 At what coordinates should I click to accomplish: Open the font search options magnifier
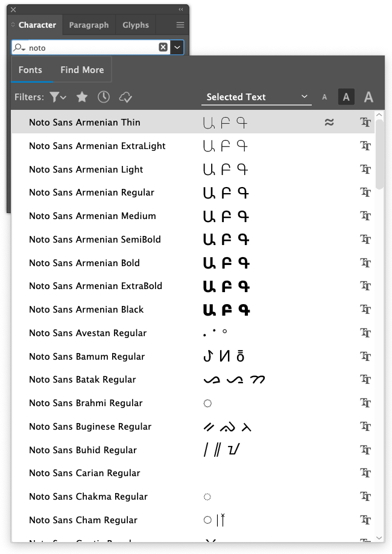pos(19,48)
